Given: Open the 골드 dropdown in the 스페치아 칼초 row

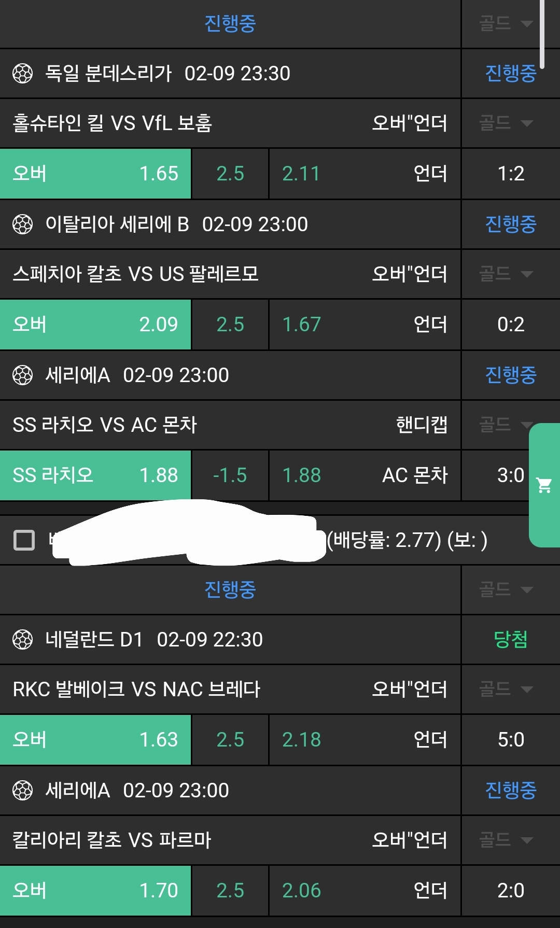Looking at the screenshot, I should 506,274.
